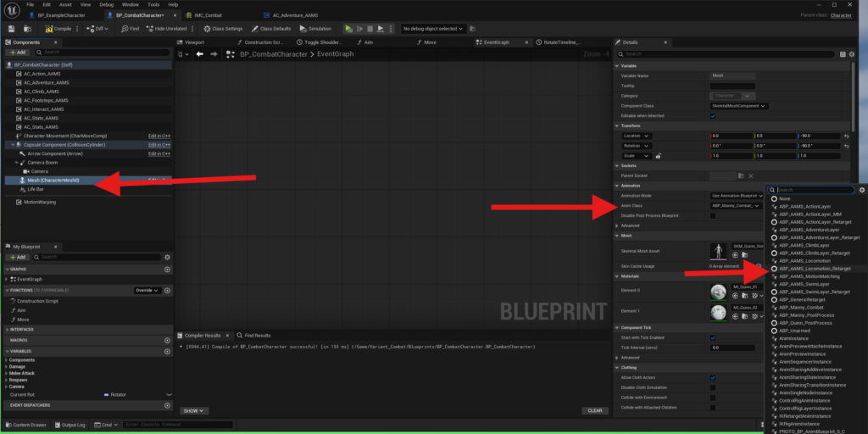Open the Animation Mode dropdown
The image size is (868, 434).
(x=737, y=195)
